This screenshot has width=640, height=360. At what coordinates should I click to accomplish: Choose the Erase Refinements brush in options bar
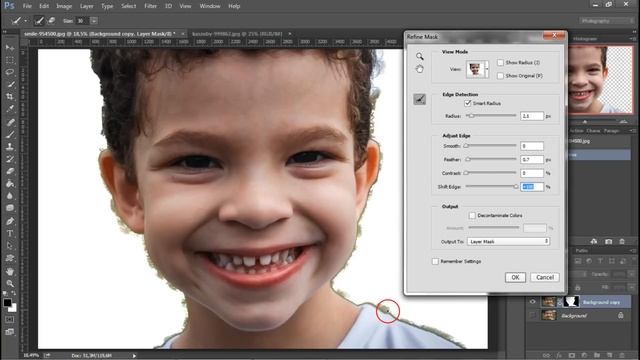point(51,20)
